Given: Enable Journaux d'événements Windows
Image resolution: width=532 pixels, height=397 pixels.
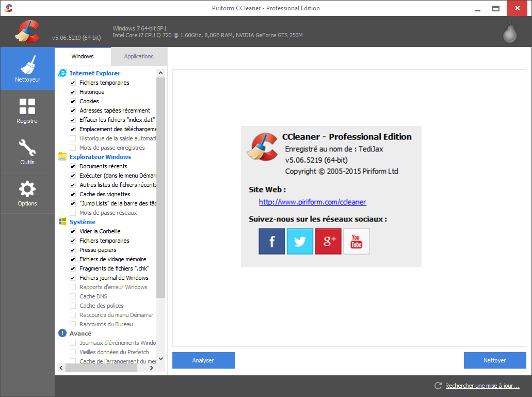Looking at the screenshot, I should 73,343.
